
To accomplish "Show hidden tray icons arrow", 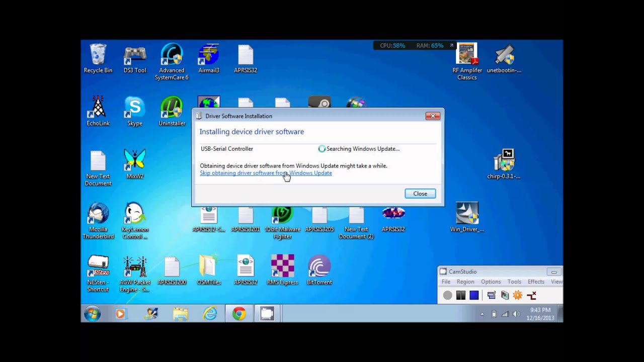I will pos(482,314).
